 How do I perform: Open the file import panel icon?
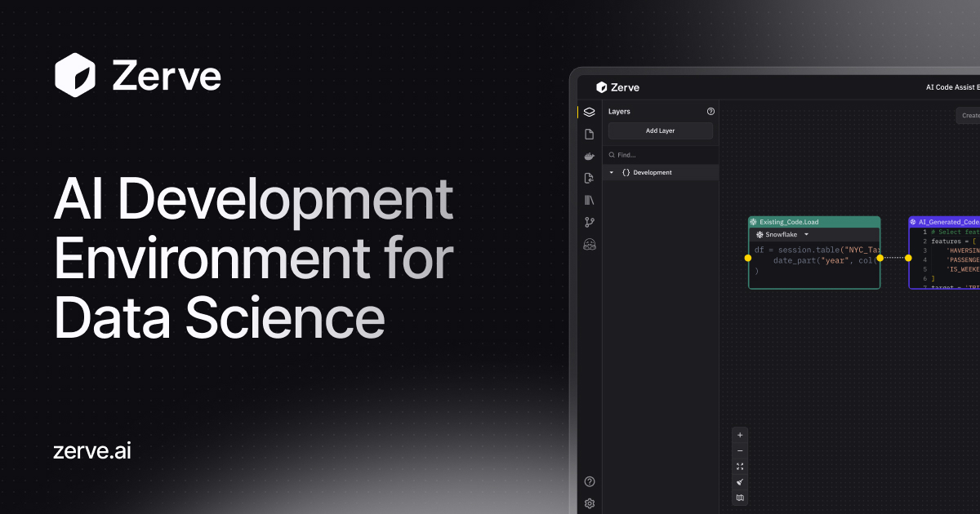589,178
